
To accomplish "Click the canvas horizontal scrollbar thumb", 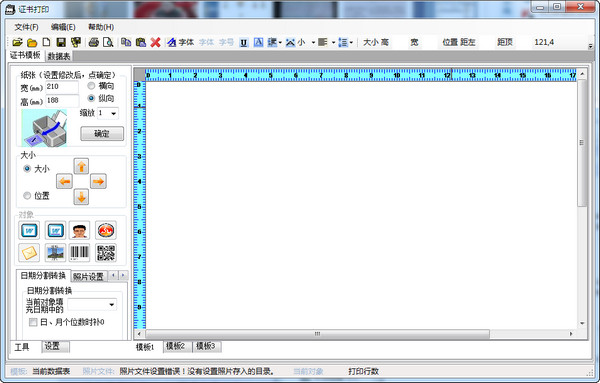I will click(317, 334).
